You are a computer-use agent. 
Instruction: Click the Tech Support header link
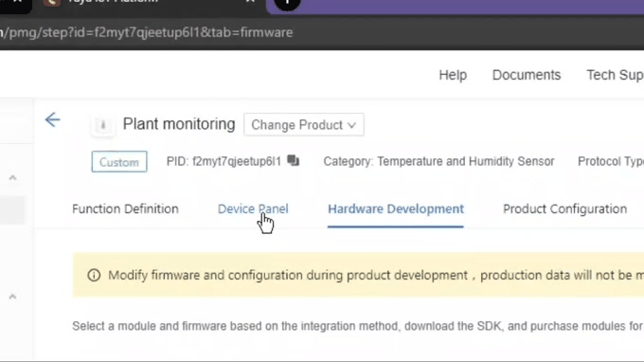[615, 75]
